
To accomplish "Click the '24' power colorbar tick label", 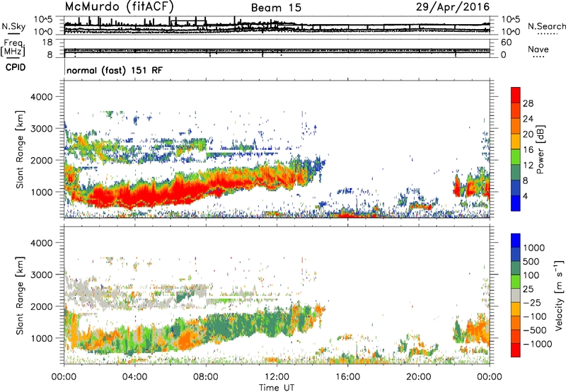I will point(528,119).
